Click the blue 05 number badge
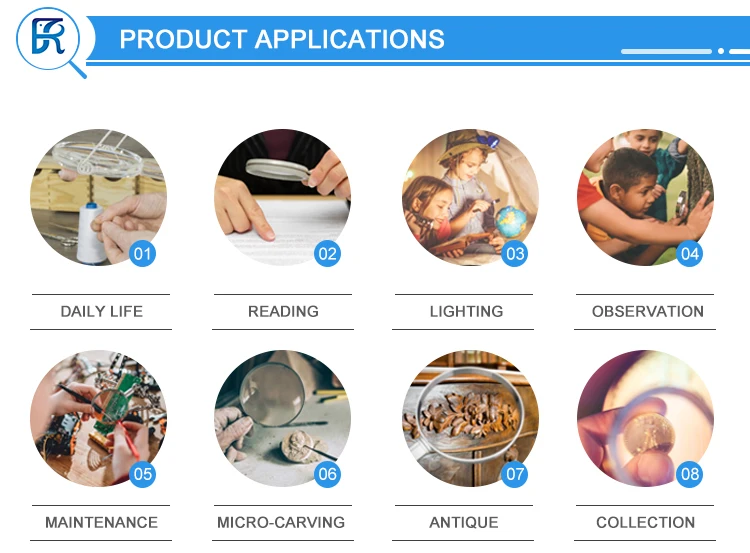The image size is (750, 553). 143,474
